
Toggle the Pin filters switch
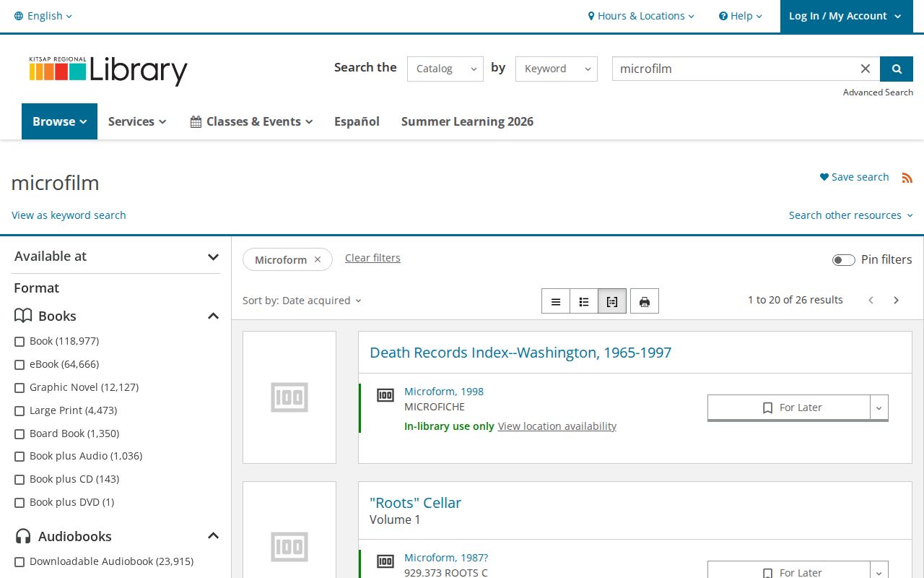844,260
